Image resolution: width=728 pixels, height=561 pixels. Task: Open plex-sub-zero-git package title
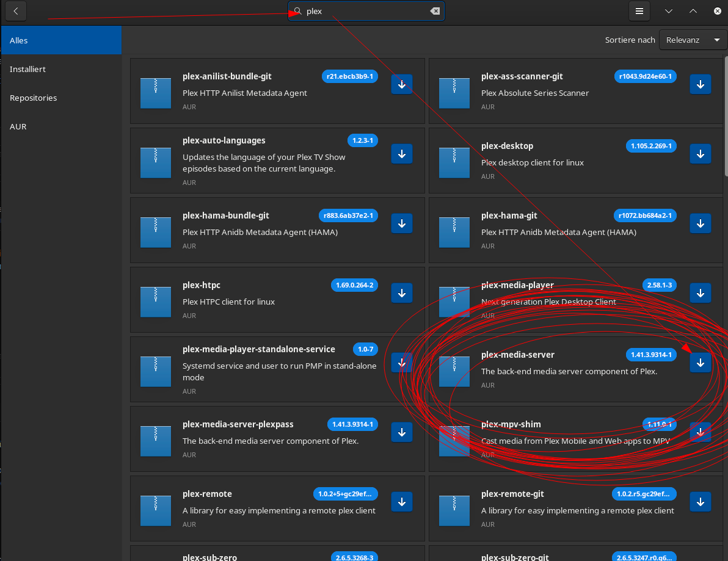[x=515, y=557]
